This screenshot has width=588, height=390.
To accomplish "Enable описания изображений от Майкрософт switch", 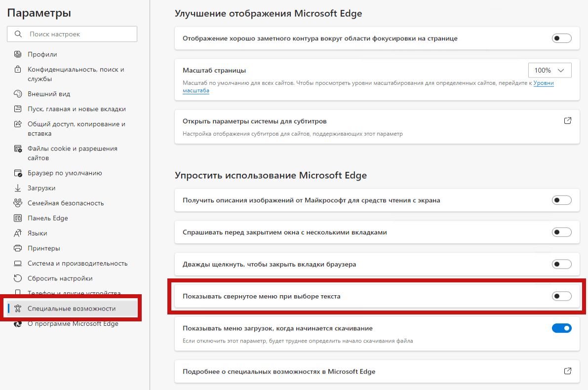I will pos(561,200).
